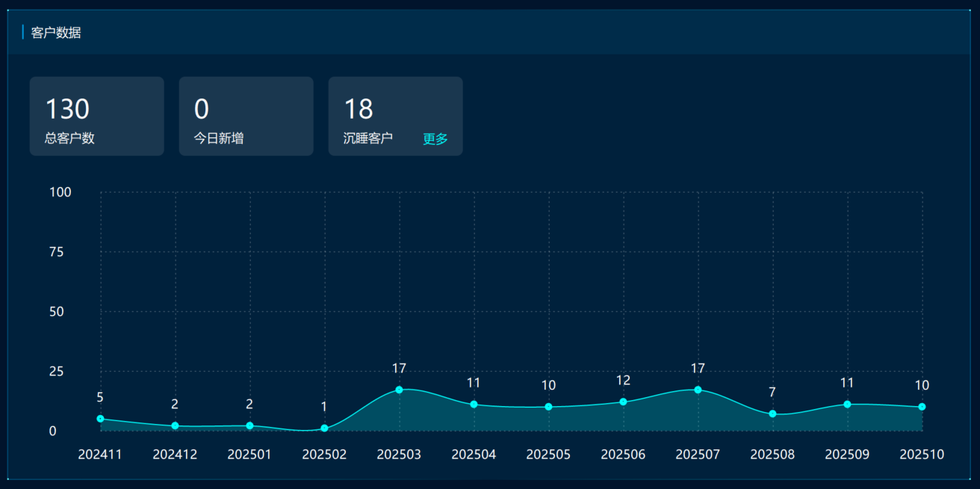This screenshot has height=489, width=980.
Task: Click the chart data point for 202412
Action: 175,426
